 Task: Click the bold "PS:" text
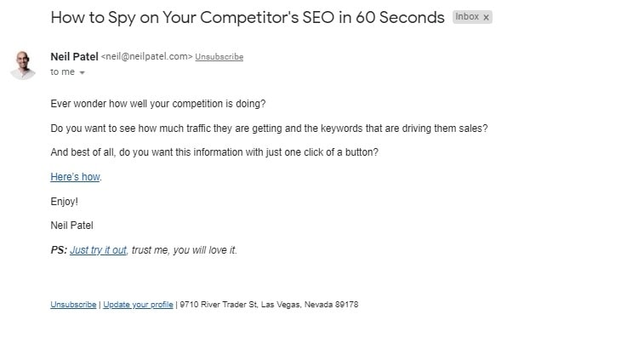59,250
